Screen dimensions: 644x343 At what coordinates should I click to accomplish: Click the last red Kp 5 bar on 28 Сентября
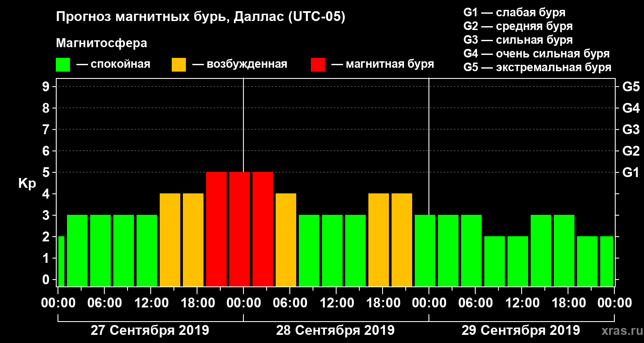(263, 229)
